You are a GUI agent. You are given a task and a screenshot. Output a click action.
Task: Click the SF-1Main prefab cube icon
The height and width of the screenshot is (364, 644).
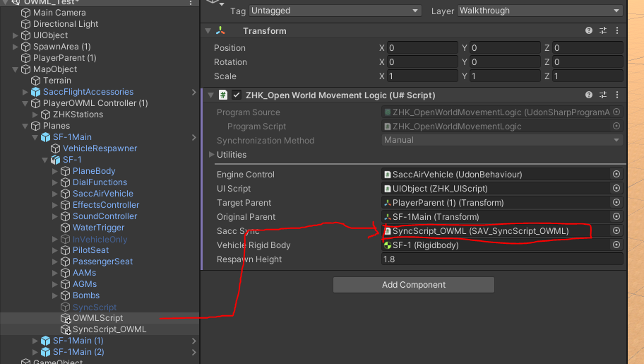click(46, 137)
